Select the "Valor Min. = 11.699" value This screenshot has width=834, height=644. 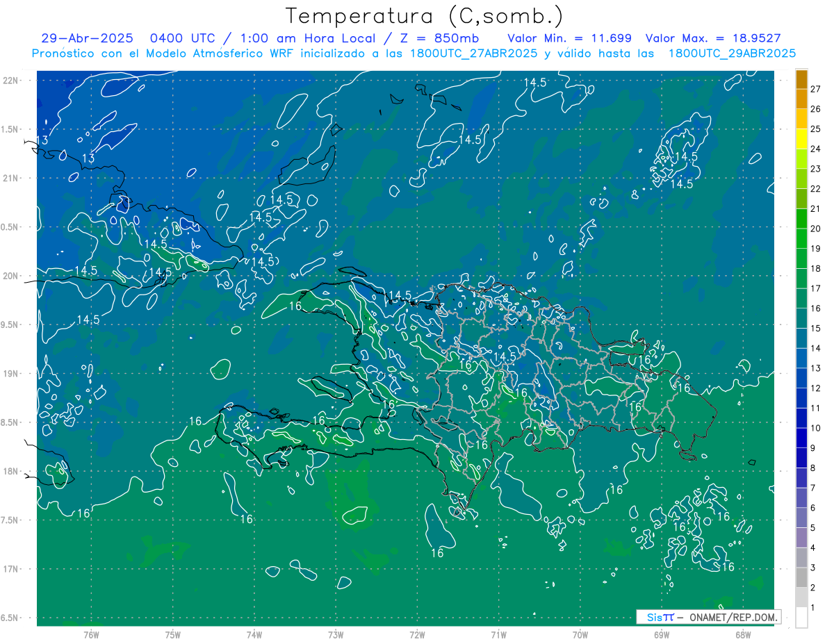pyautogui.click(x=570, y=38)
